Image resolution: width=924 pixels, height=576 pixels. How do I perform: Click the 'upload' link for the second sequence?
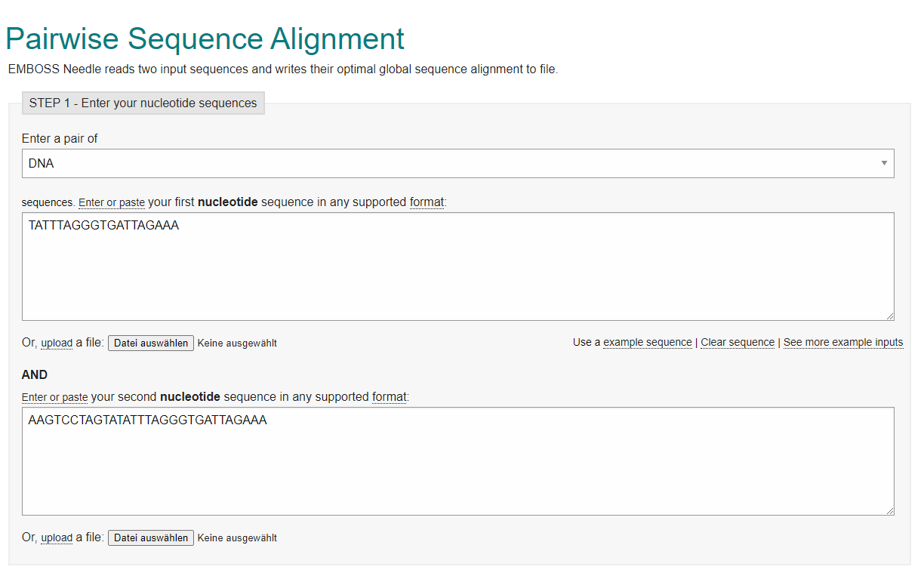57,537
